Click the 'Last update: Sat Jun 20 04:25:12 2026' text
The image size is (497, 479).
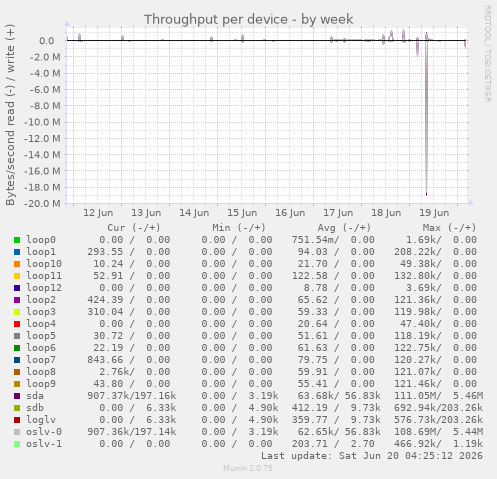click(372, 456)
